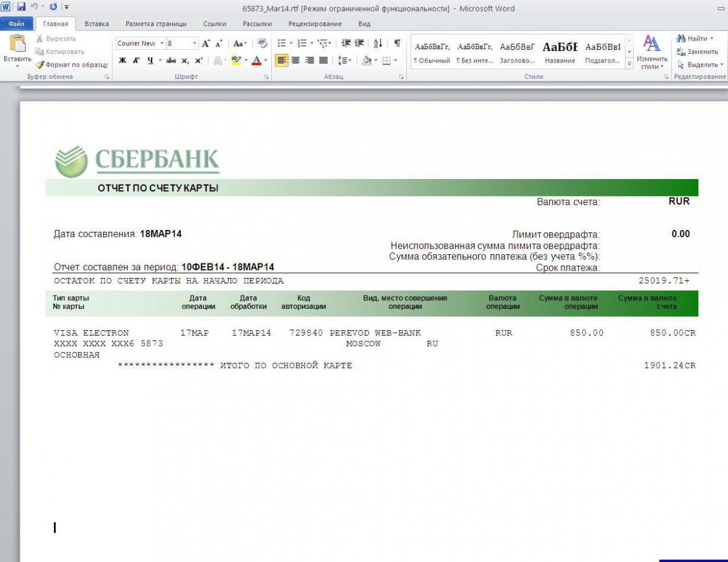Click the Найти (Find) button

tap(695, 38)
